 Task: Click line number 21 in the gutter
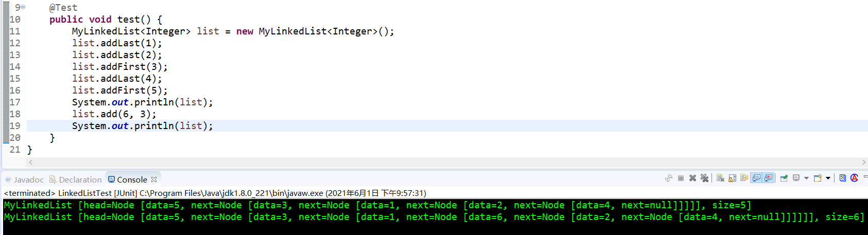click(x=15, y=150)
